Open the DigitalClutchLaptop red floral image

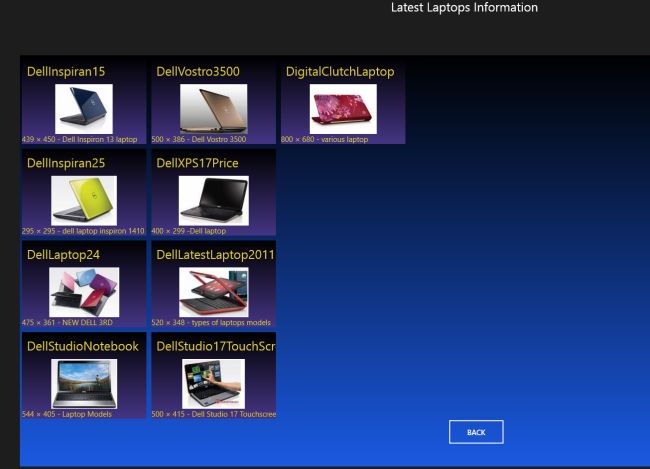[343, 109]
